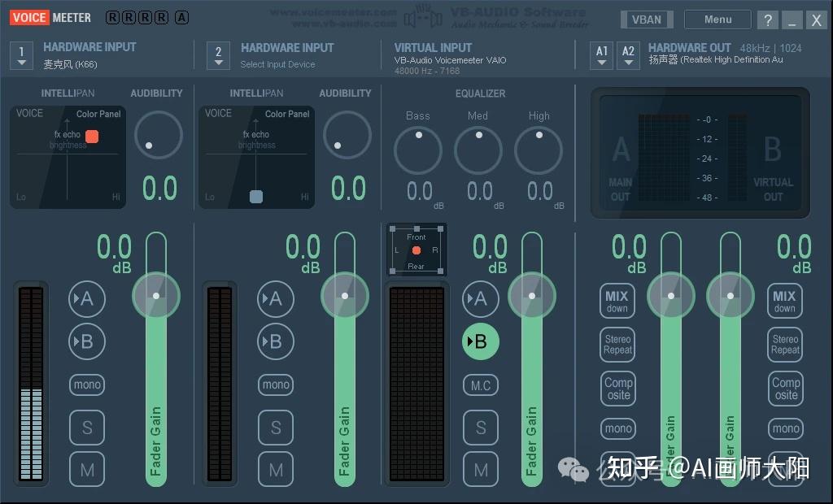
Task: Click the recorder 'A' indicator in title bar
Action: click(x=181, y=18)
